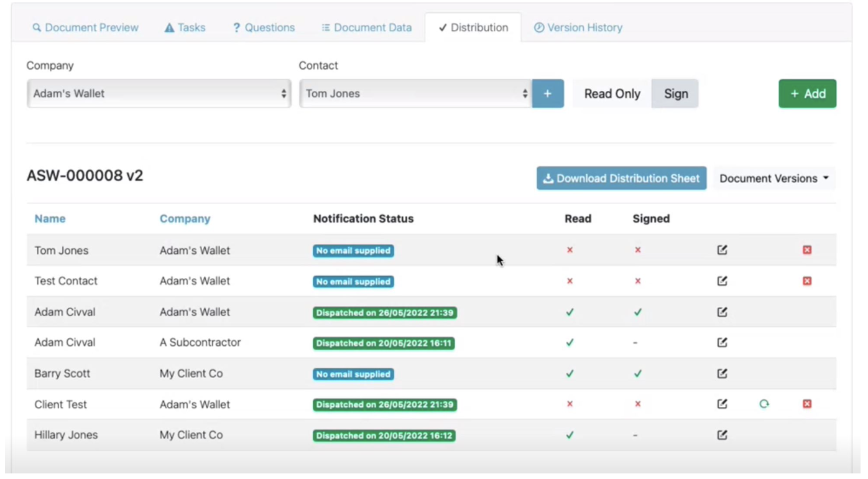This screenshot has height=479, width=868.
Task: Click the Download Distribution Sheet button
Action: (x=621, y=179)
